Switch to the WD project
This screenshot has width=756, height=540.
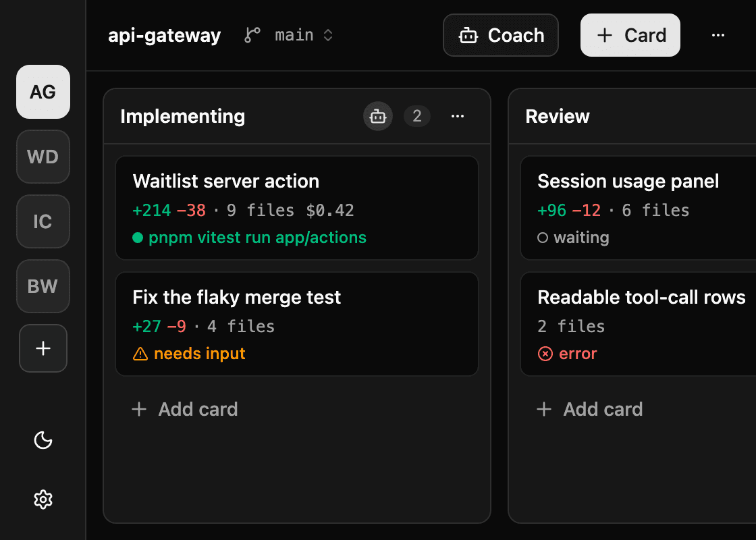click(x=43, y=157)
